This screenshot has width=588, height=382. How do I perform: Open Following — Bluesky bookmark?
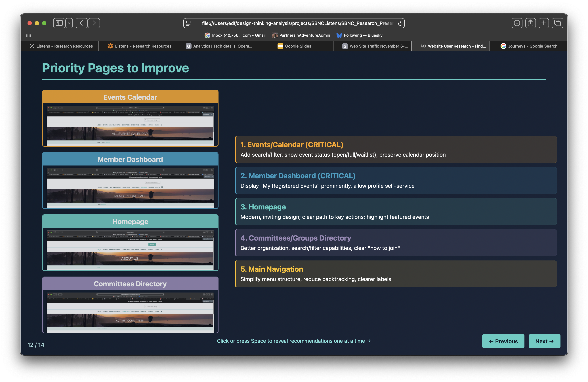pos(360,35)
